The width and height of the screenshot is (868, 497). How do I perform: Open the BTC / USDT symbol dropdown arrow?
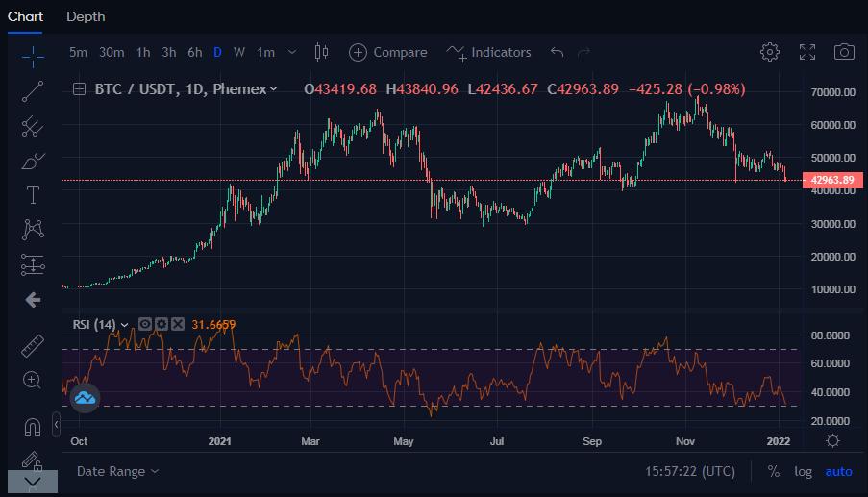click(273, 89)
